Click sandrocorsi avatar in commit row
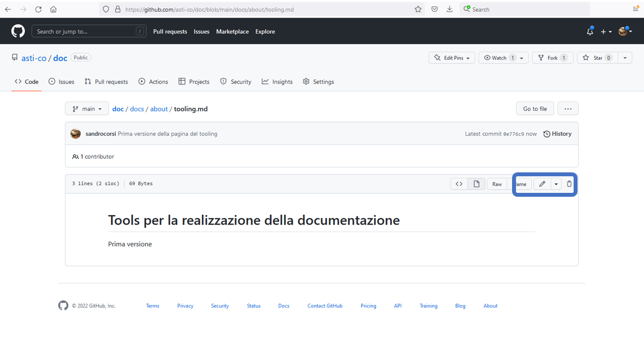 75,134
